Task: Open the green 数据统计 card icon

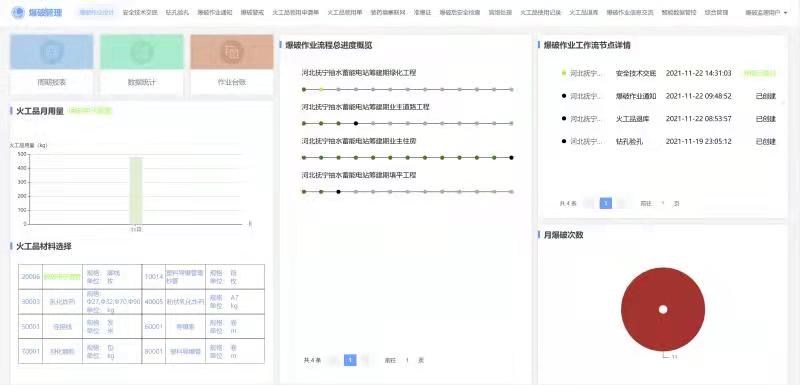Action: 142,52
